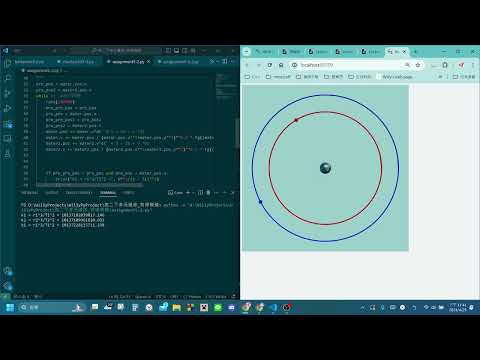The width and height of the screenshot is (480, 360).
Task: Switch to the PORTS panel tab
Action: (x=128, y=193)
